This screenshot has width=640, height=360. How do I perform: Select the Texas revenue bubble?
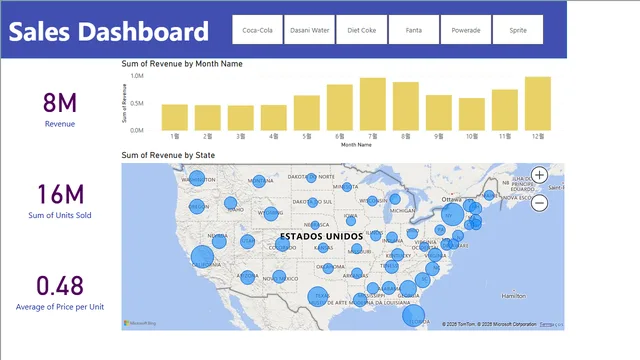(x=318, y=296)
